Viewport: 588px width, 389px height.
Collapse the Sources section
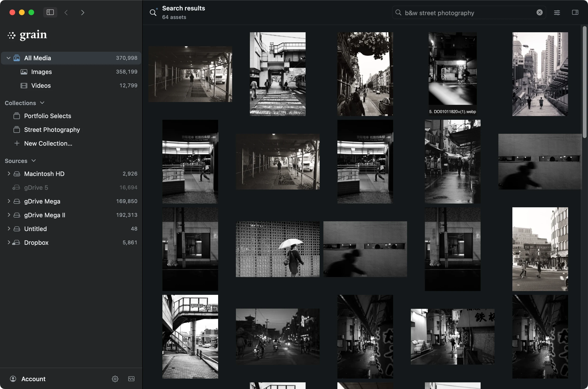(x=34, y=161)
